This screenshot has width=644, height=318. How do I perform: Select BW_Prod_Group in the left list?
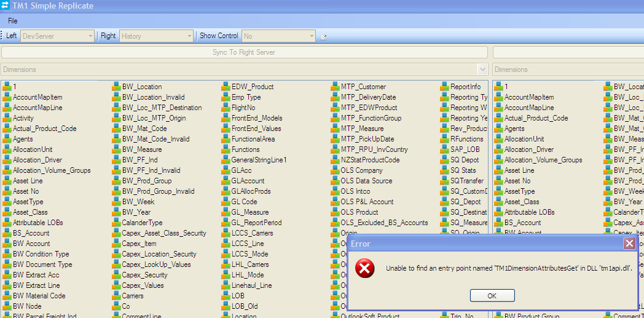147,181
